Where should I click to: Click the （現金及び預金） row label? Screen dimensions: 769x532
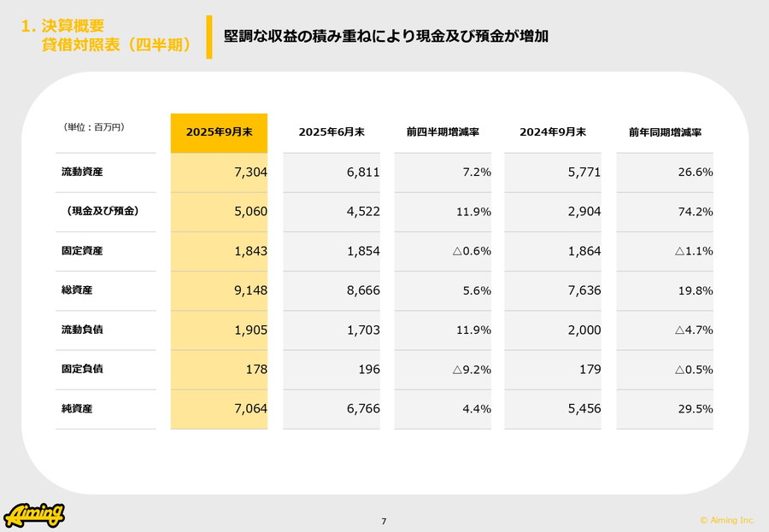pos(103,211)
